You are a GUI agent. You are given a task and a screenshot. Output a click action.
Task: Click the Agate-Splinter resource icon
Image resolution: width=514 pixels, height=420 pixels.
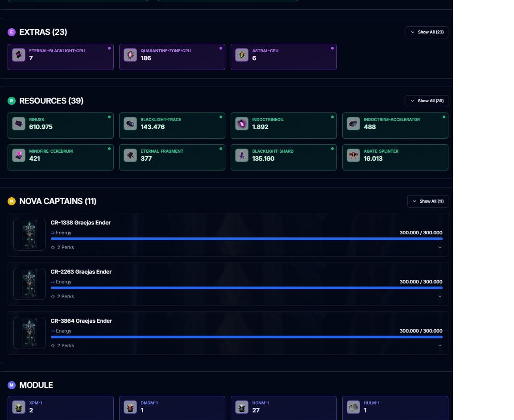pos(353,155)
